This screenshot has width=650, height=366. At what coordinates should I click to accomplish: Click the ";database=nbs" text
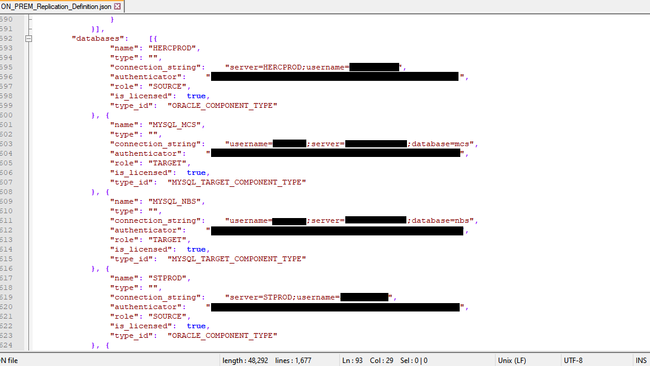pos(440,221)
